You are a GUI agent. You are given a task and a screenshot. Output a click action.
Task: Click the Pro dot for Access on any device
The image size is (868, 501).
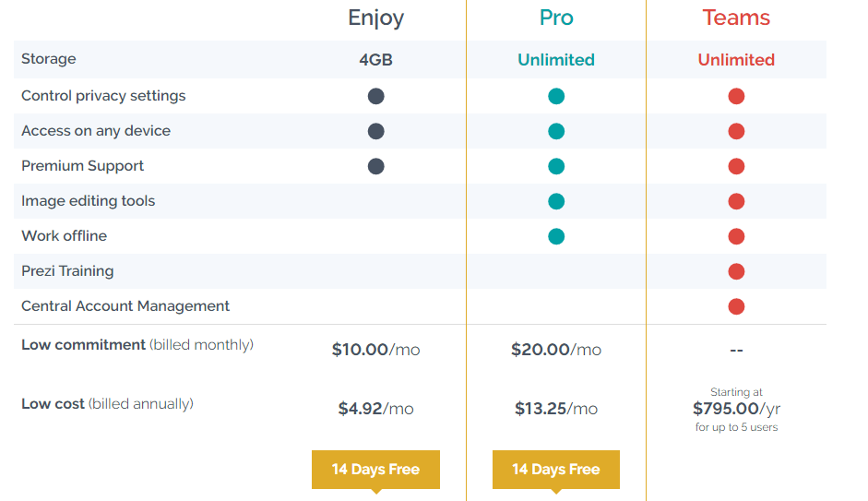tap(556, 131)
